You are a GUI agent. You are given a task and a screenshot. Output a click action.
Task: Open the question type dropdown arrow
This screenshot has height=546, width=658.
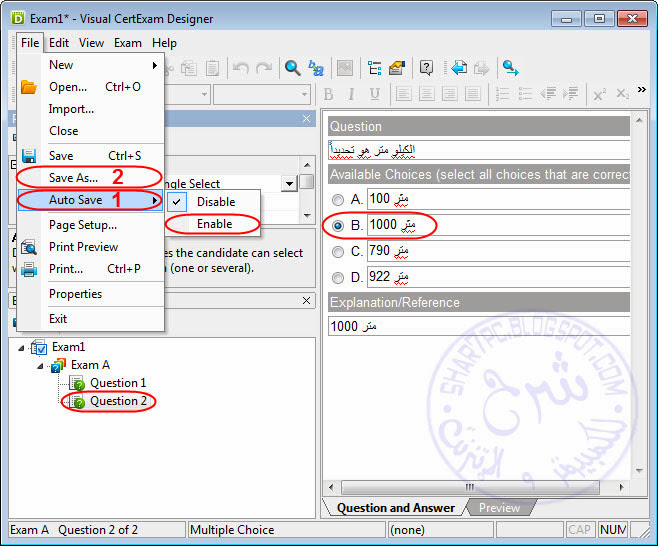(x=290, y=183)
